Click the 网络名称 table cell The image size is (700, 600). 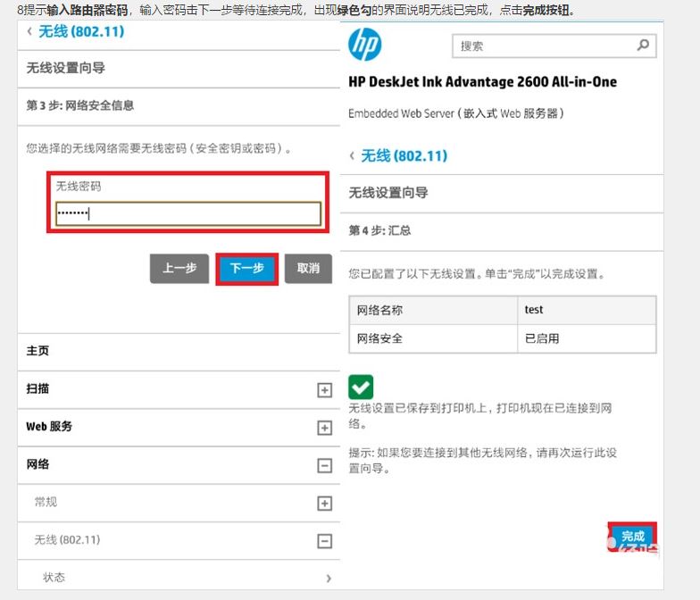(434, 310)
